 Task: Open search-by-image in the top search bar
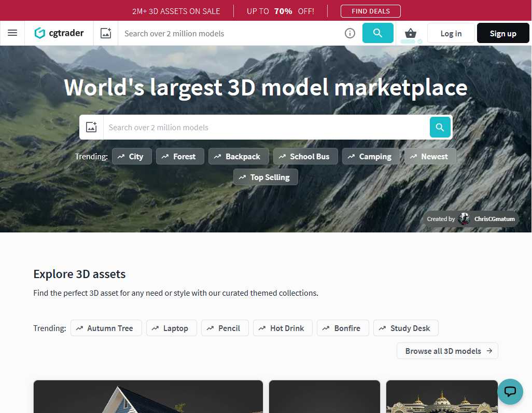106,33
